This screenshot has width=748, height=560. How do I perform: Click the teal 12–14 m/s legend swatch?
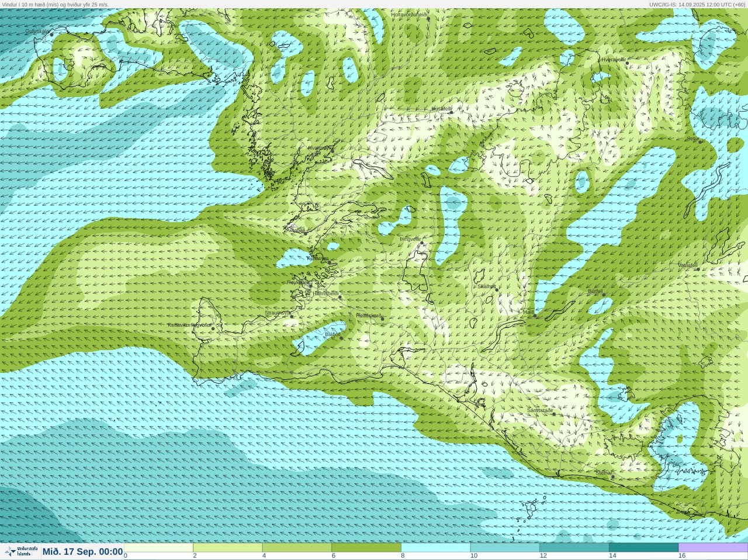pos(574,548)
